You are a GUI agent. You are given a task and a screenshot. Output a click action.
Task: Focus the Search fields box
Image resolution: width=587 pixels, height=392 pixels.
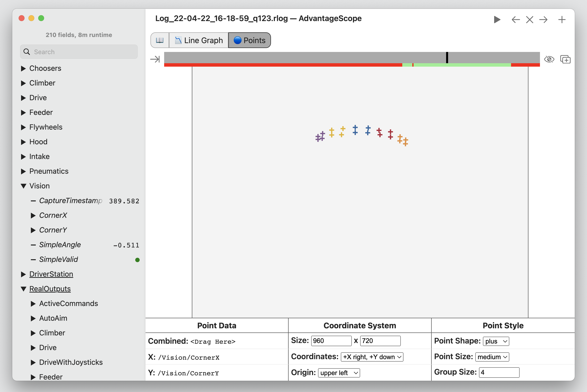tap(79, 52)
